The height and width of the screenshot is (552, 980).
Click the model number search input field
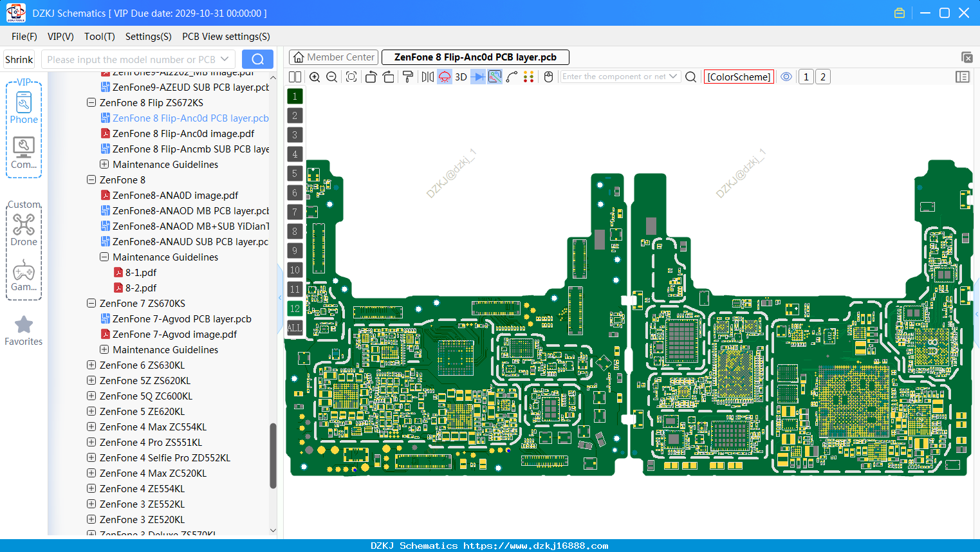tap(131, 59)
